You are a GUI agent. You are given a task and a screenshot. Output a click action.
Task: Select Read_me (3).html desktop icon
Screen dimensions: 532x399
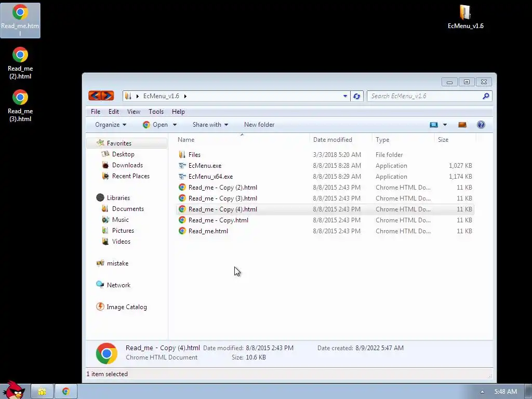pyautogui.click(x=20, y=105)
